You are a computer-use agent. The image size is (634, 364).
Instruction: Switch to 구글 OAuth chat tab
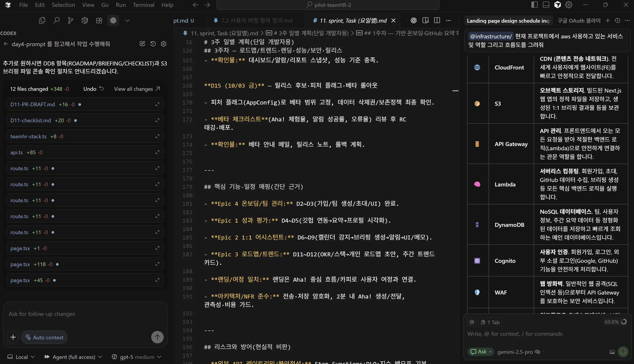579,21
